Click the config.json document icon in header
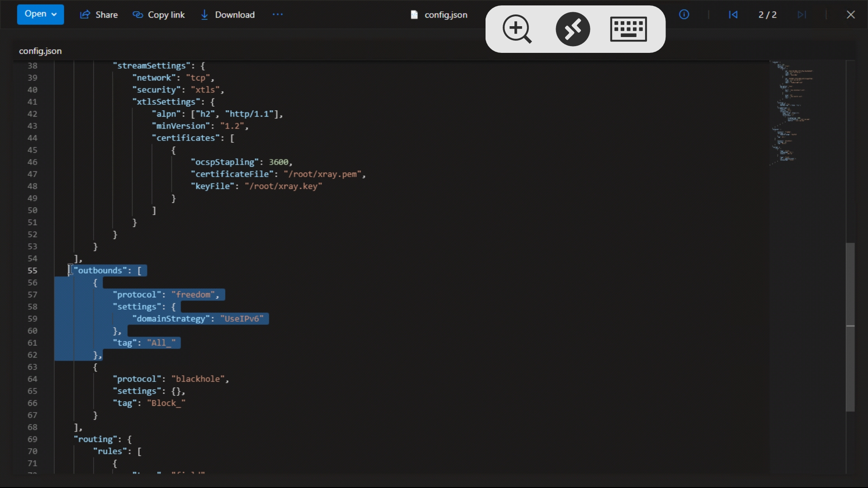 (x=415, y=14)
